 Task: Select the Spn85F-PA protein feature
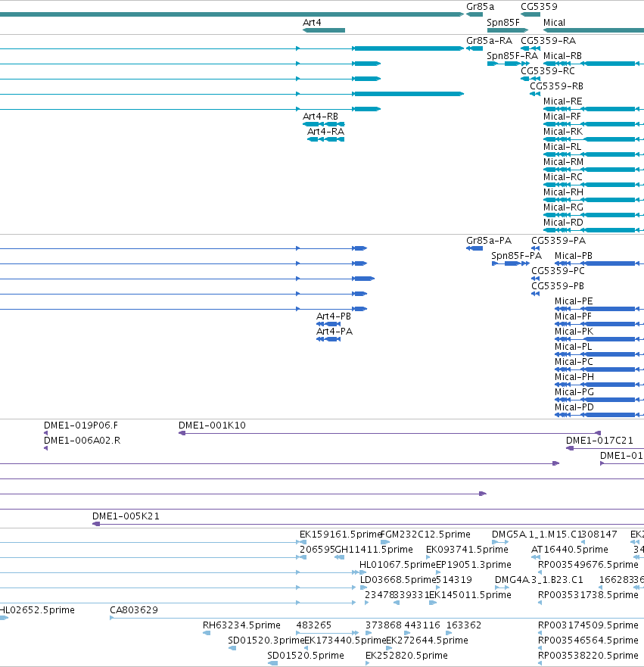511,263
